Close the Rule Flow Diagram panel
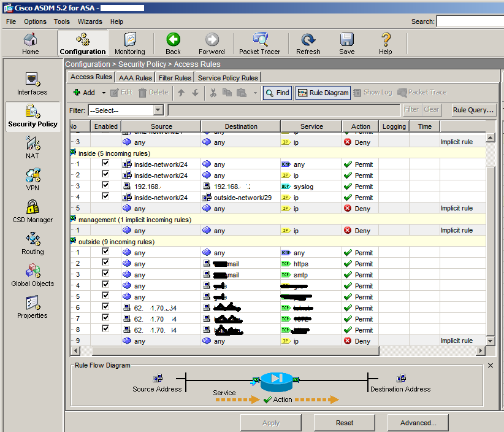This screenshot has height=432, width=504. tap(491, 365)
